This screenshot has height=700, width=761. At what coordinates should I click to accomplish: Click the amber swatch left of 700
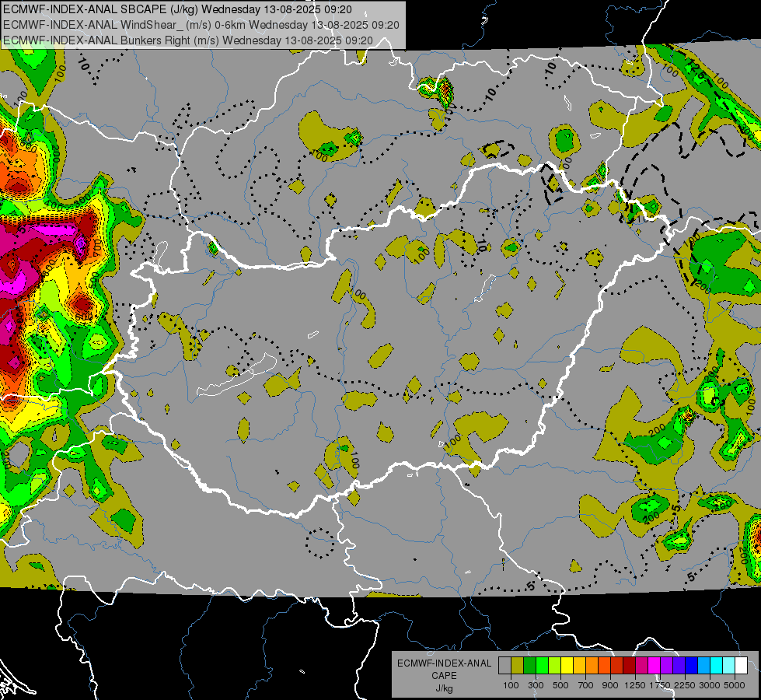[x=579, y=665]
